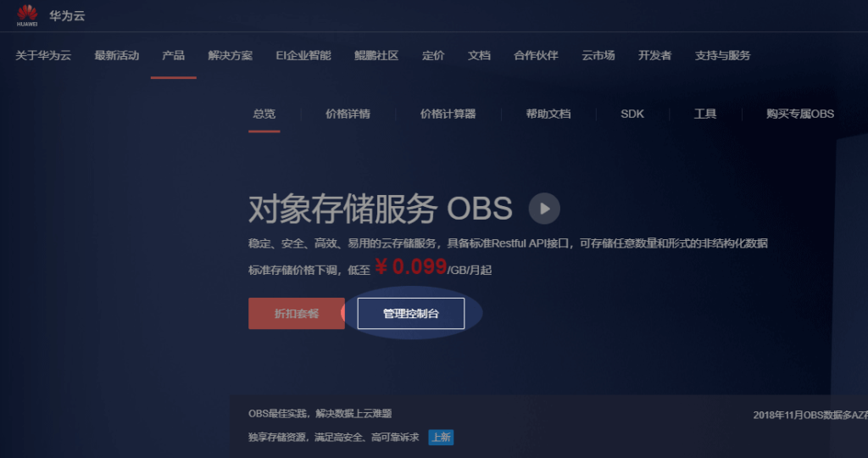868x458 pixels.
Task: Open the OBS最佳实践 link
Action: pos(320,414)
